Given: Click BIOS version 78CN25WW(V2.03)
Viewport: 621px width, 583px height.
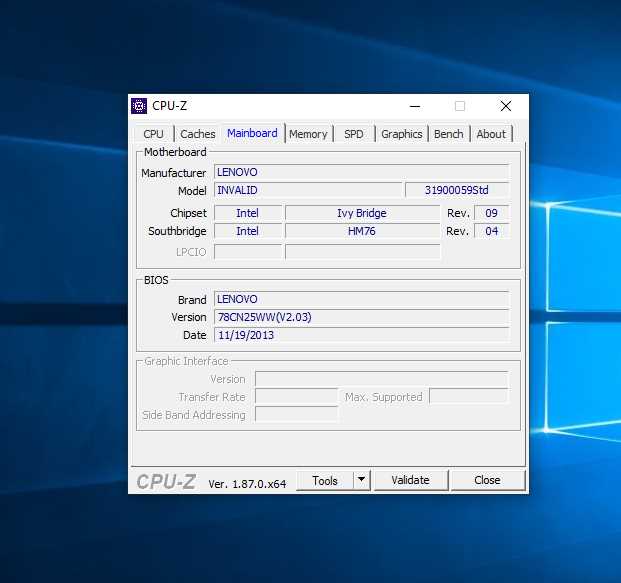Looking at the screenshot, I should 361,317.
